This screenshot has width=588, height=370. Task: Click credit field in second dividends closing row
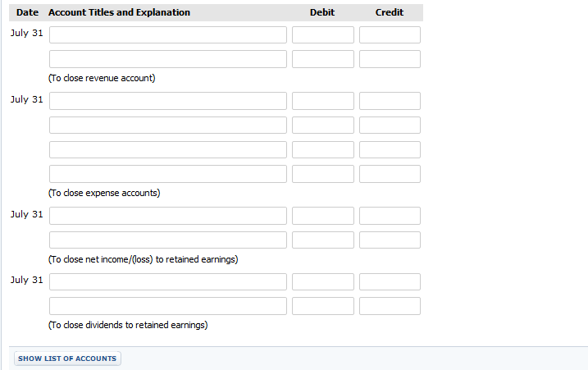[x=390, y=306]
